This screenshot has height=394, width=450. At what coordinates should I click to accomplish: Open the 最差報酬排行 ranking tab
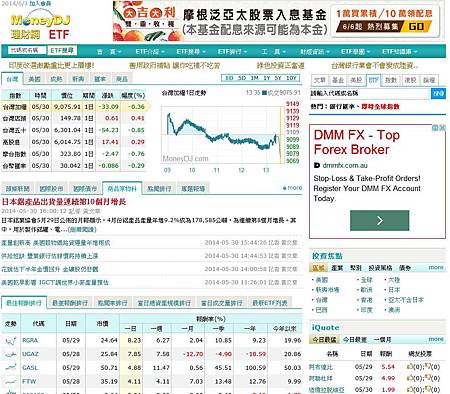click(70, 303)
